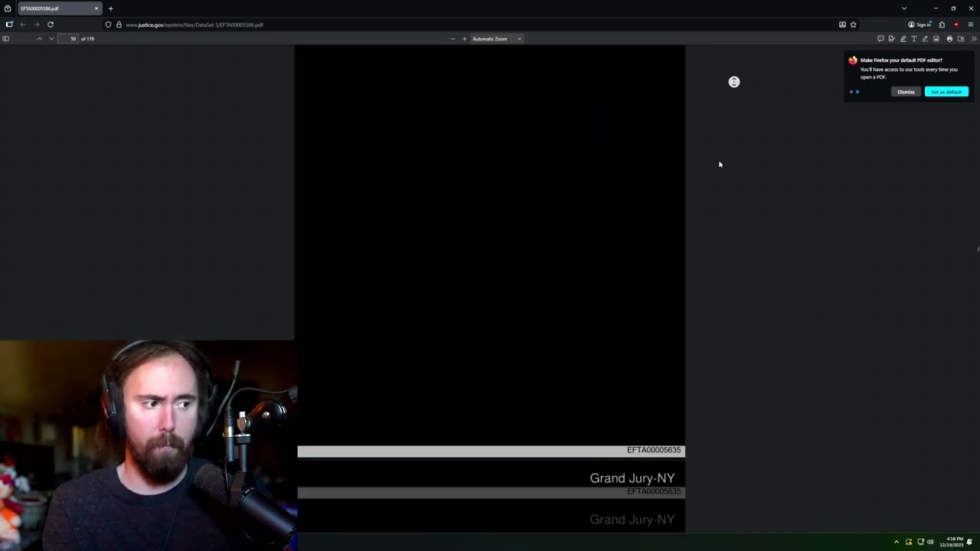Viewport: 980px width, 551px height.
Task: View site security padlock info
Action: pos(119,24)
